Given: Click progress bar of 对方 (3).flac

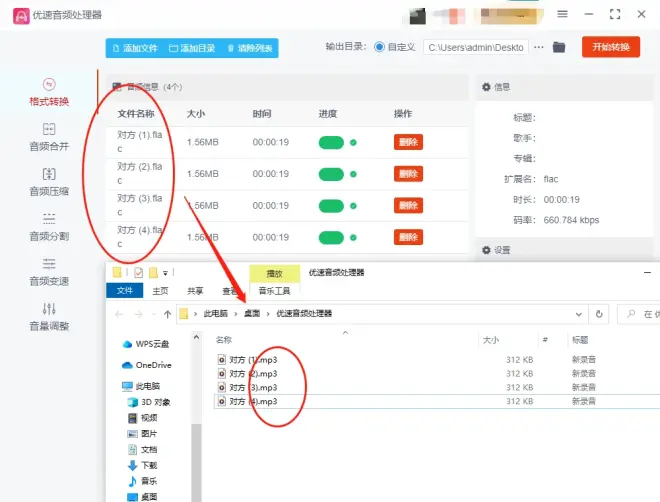Looking at the screenshot, I should 331,206.
